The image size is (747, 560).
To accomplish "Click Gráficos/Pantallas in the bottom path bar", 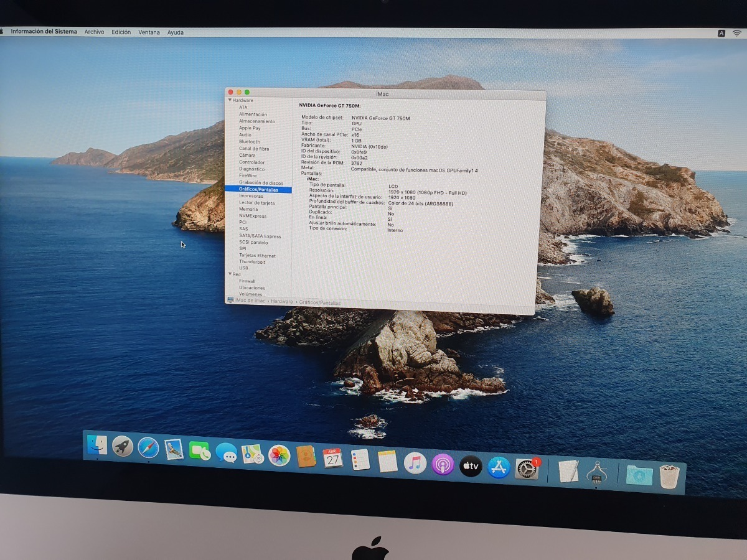I will 320,303.
